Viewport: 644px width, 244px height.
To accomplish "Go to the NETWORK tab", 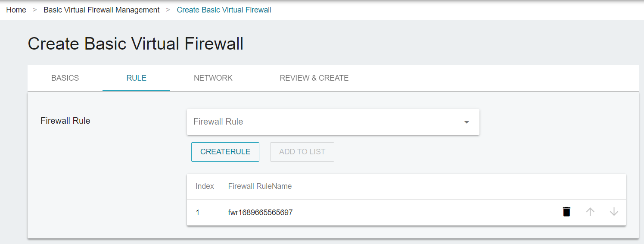I will click(x=213, y=78).
